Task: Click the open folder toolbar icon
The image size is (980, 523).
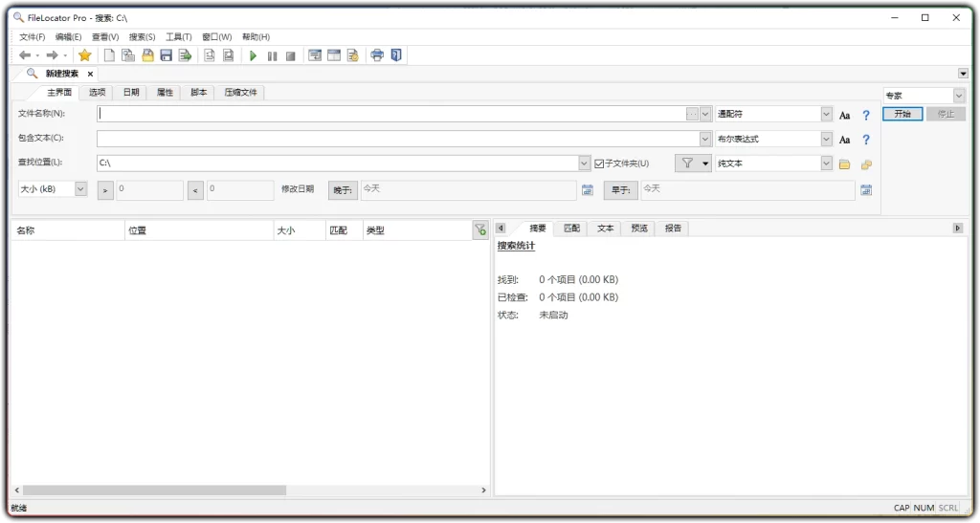Action: coord(147,55)
